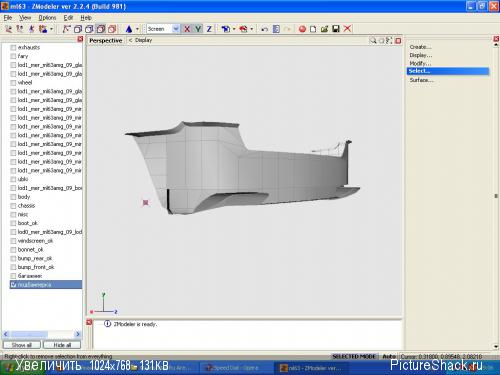Click the red teapot export icon
Image resolution: width=500 pixels, height=375 pixels.
coord(244,29)
